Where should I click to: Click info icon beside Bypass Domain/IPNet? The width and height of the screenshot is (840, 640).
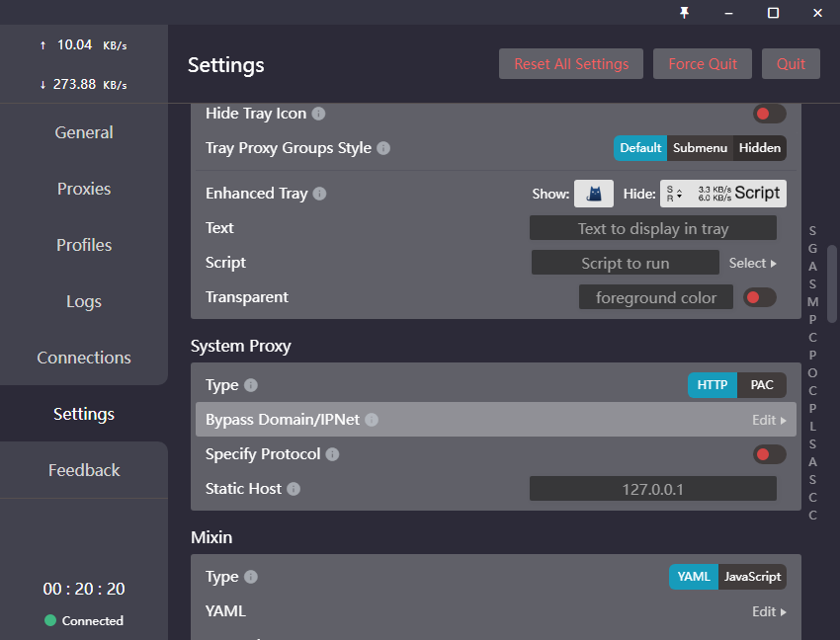(372, 420)
